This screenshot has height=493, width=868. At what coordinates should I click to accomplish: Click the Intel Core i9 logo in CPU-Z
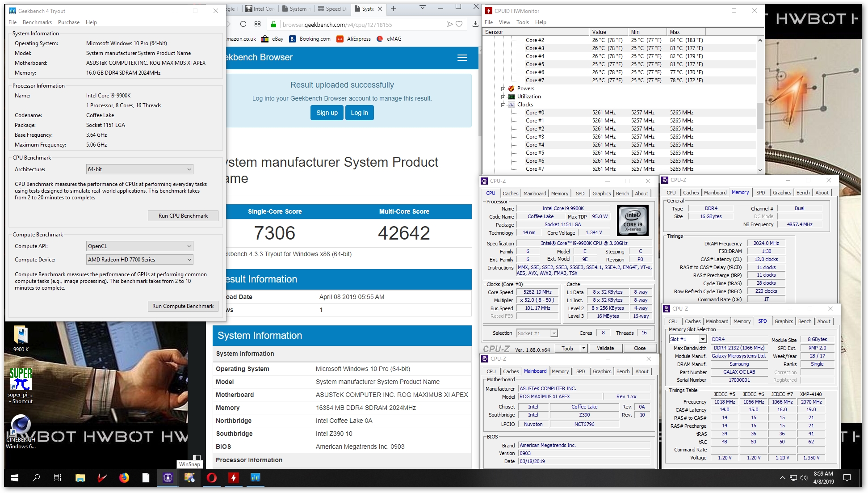tap(633, 220)
